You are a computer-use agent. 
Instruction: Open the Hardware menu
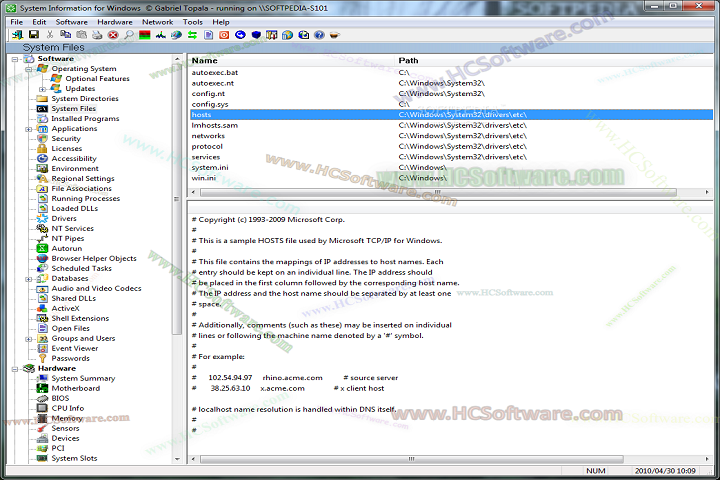tap(115, 22)
